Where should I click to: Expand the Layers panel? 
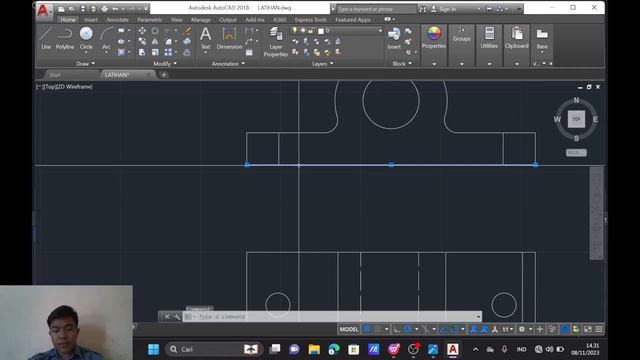pyautogui.click(x=322, y=64)
